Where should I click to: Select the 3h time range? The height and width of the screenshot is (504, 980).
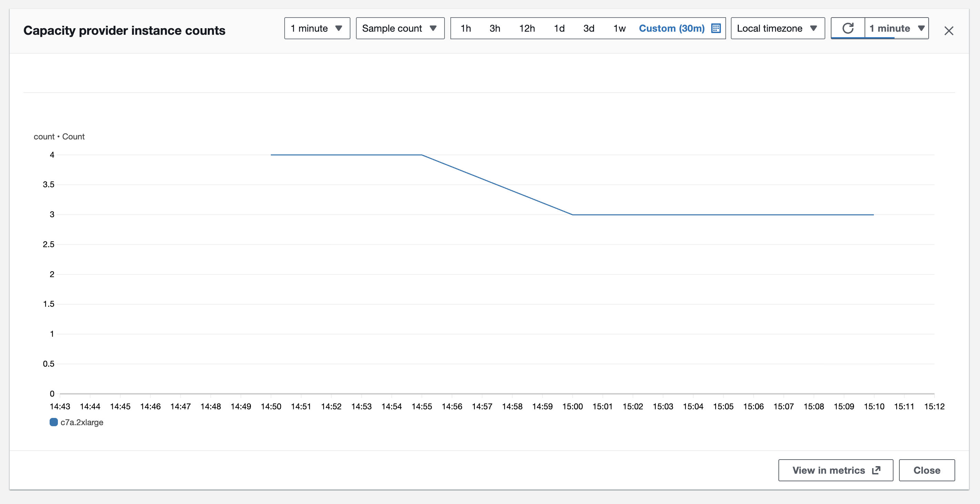(494, 28)
